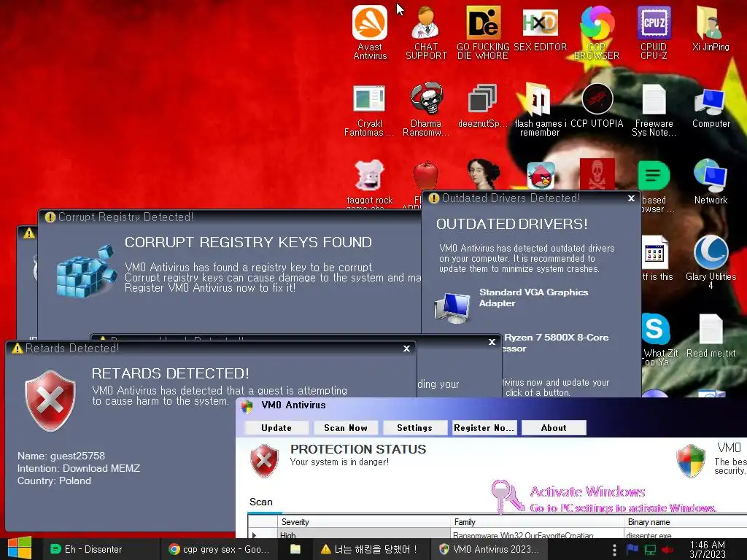Click the 'Country: Poland' line
Viewport: 747px width, 560px height.
[54, 481]
